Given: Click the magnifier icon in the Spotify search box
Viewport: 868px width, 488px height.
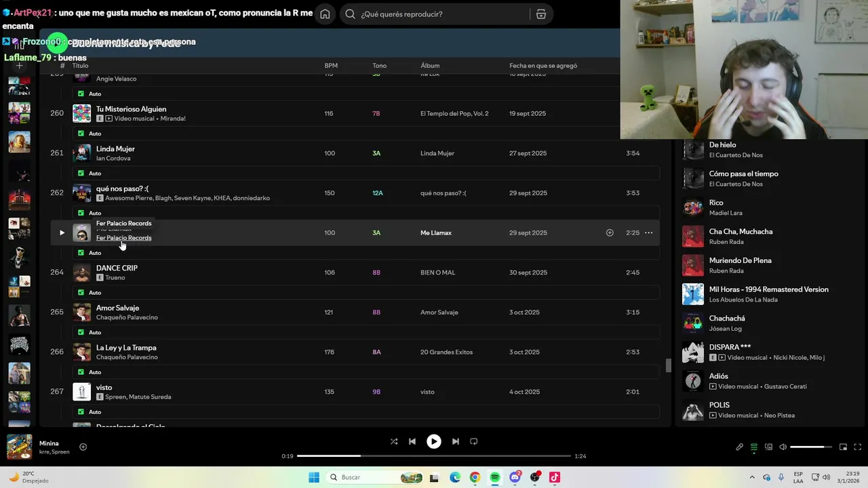Looking at the screenshot, I should coord(350,14).
